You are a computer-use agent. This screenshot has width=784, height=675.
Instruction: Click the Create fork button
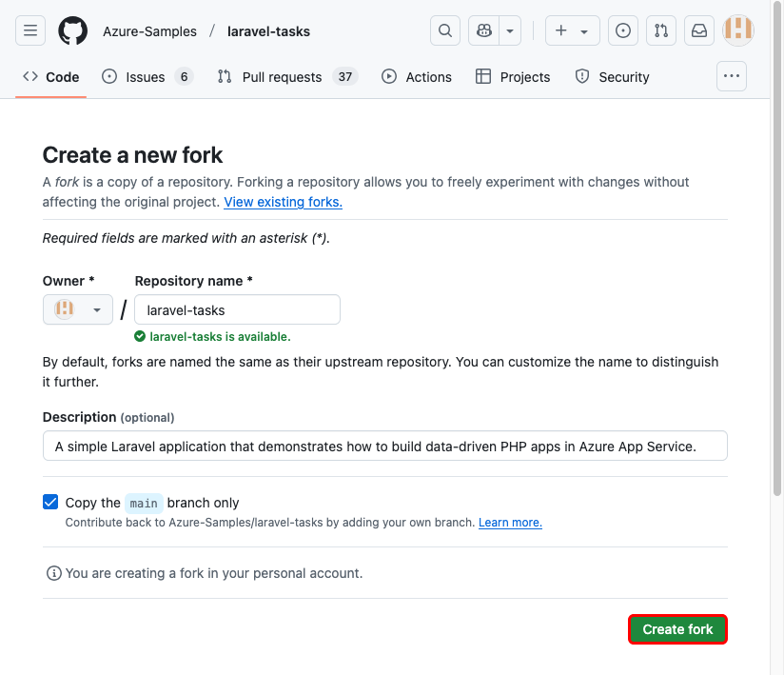coord(677,629)
